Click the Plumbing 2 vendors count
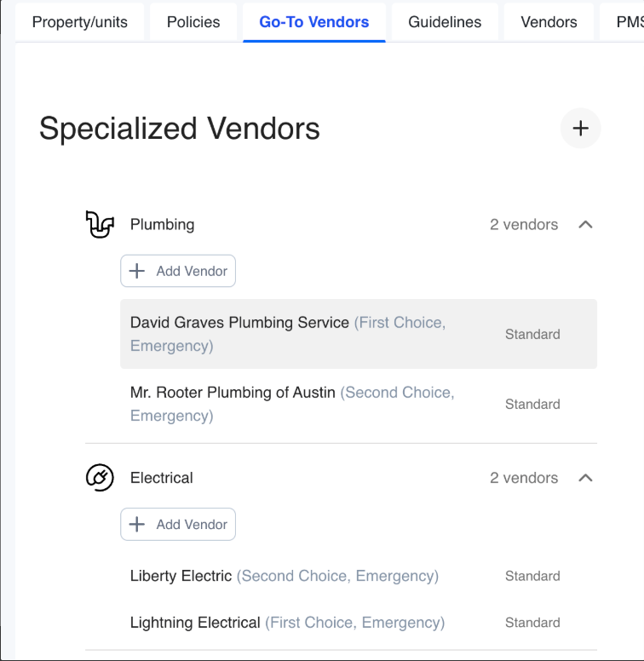Image resolution: width=644 pixels, height=661 pixels. 524,225
